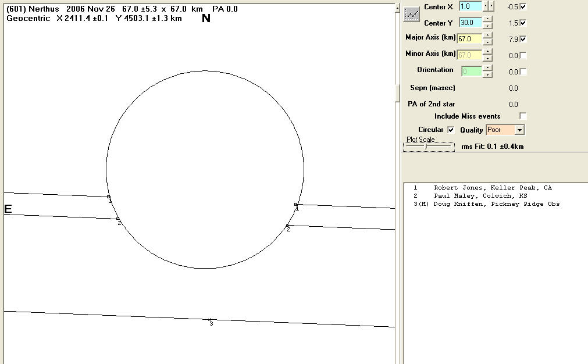Click Minor Axis up spinner arrow
The height and width of the screenshot is (364, 588).
click(x=487, y=52)
